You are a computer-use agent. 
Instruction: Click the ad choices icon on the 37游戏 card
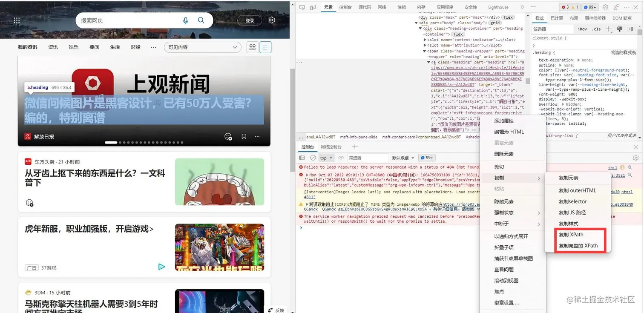point(161,267)
